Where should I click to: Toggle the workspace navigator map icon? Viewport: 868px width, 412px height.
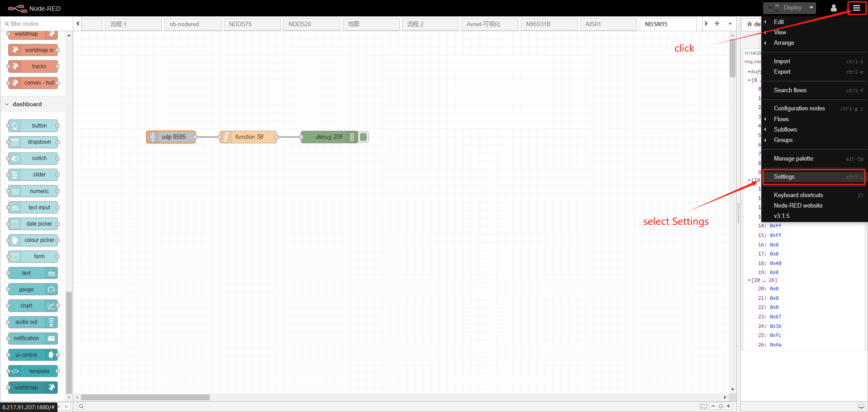point(704,406)
